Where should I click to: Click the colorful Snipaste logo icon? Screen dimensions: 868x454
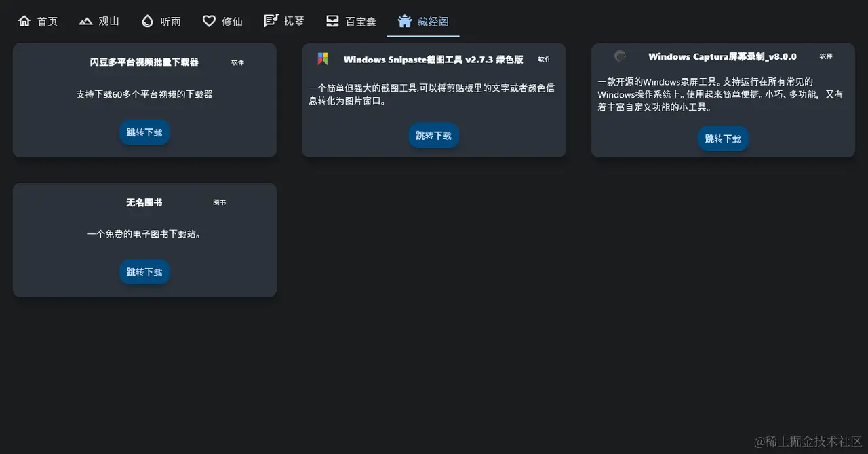[322, 59]
